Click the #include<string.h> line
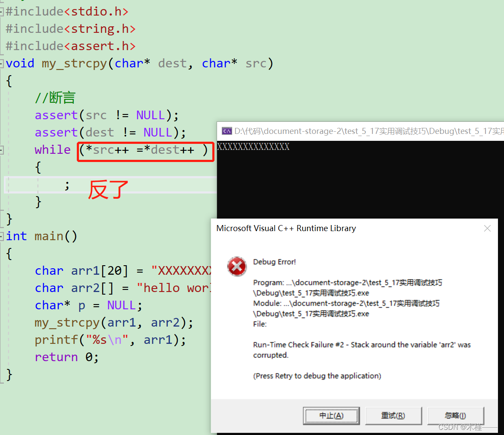Screen dimensions: 504x435 click(x=71, y=29)
